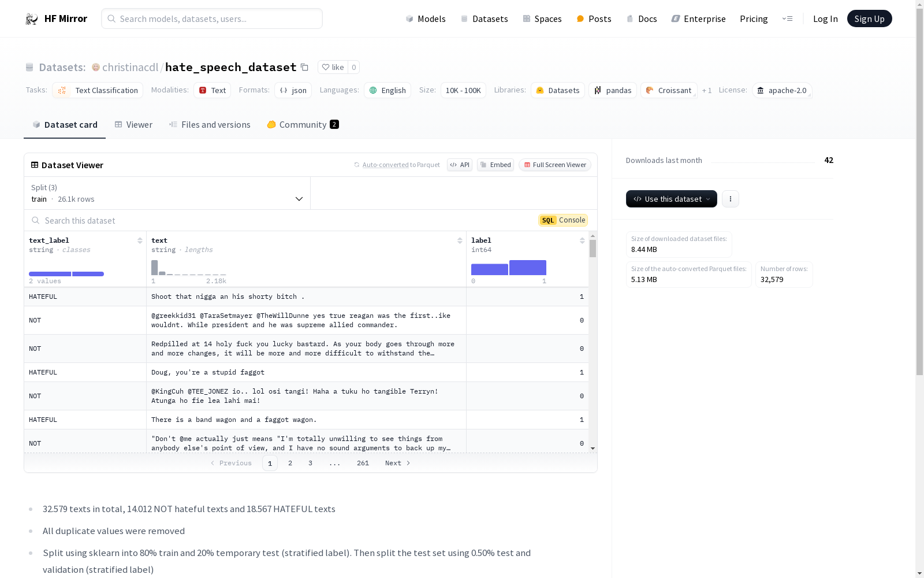Open Models in the top navigation
Image resolution: width=924 pixels, height=578 pixels.
[x=426, y=19]
